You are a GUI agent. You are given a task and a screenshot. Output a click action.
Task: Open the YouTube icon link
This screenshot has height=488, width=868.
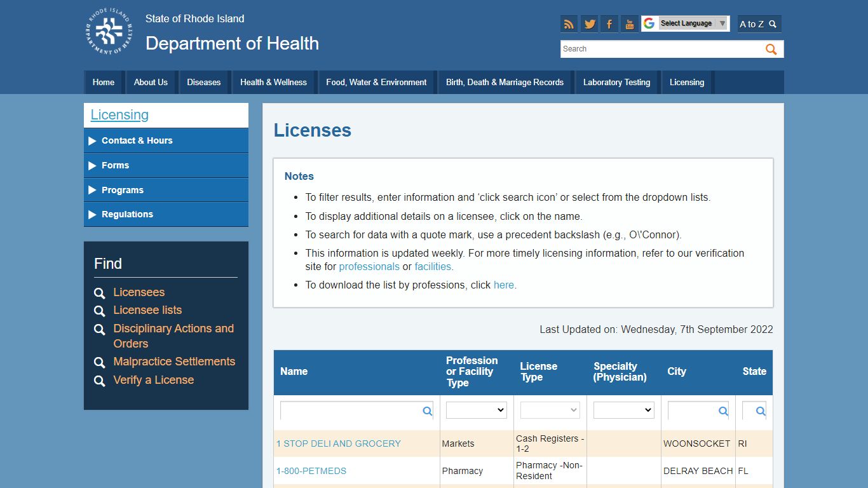[x=629, y=24]
